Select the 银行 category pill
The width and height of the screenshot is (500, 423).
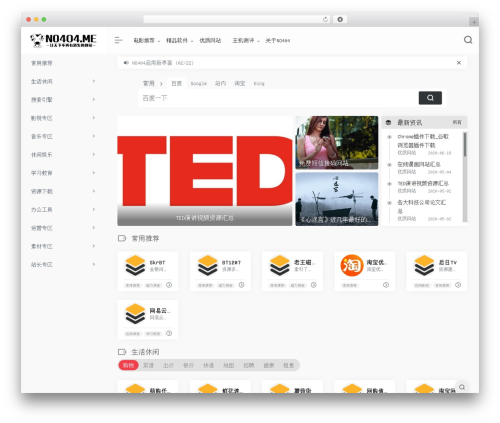click(x=188, y=365)
